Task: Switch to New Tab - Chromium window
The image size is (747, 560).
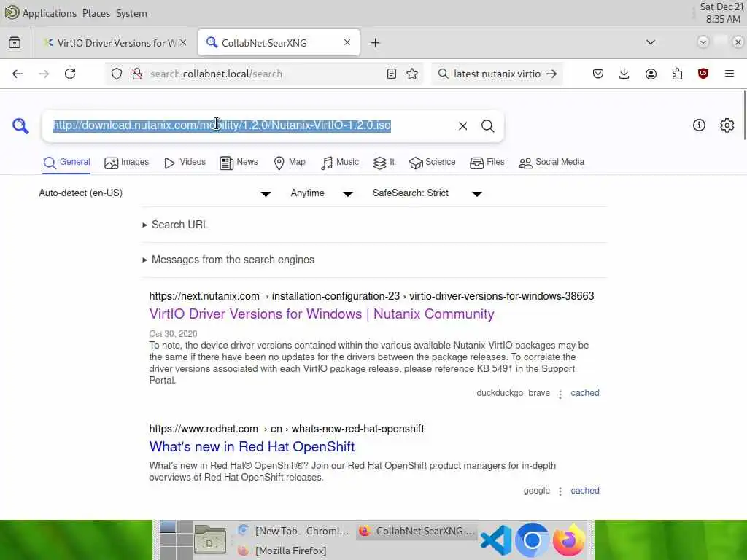Action: click(293, 531)
